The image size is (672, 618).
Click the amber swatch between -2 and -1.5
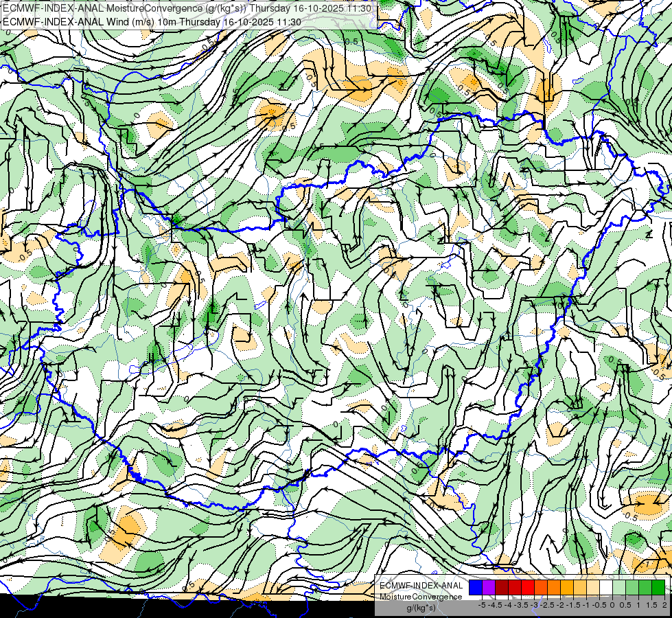click(x=567, y=587)
